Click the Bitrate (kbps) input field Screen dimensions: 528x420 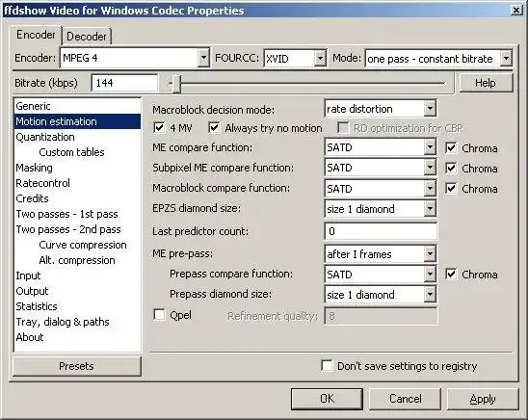(x=124, y=83)
